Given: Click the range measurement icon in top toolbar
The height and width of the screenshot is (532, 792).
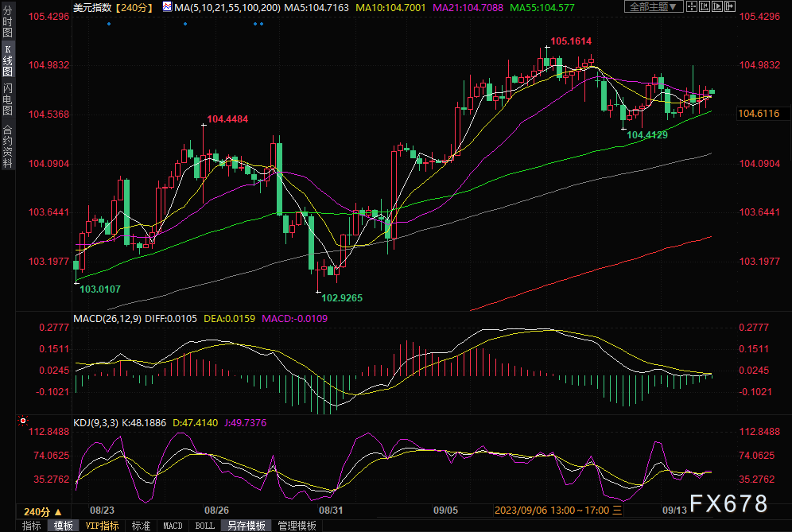Looking at the screenshot, I should pos(705,6).
